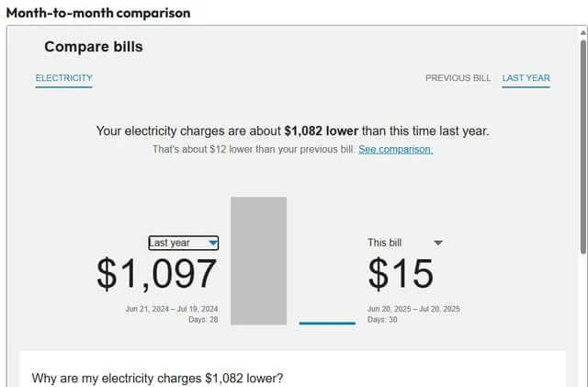
Task: Select the PREVIOUS BILL comparison tab
Action: click(458, 78)
